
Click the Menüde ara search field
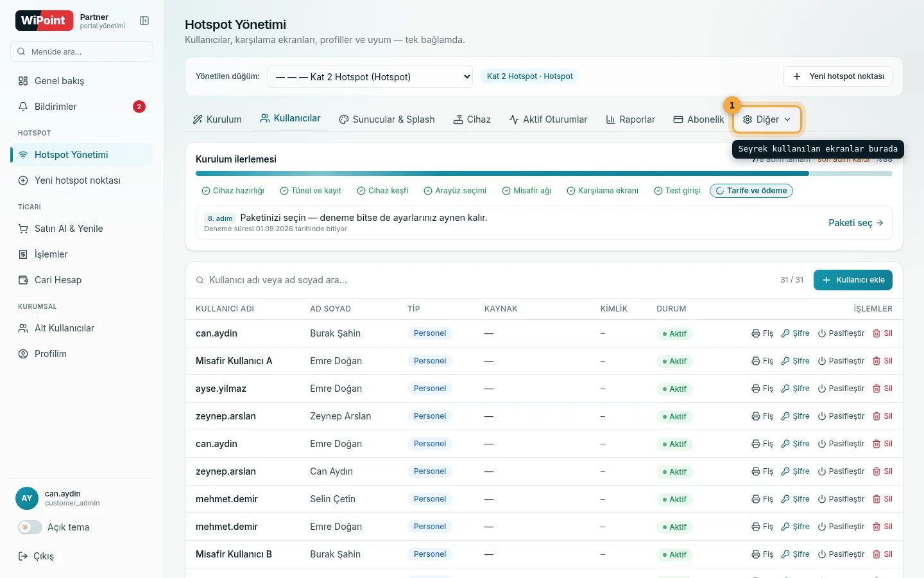coord(81,51)
